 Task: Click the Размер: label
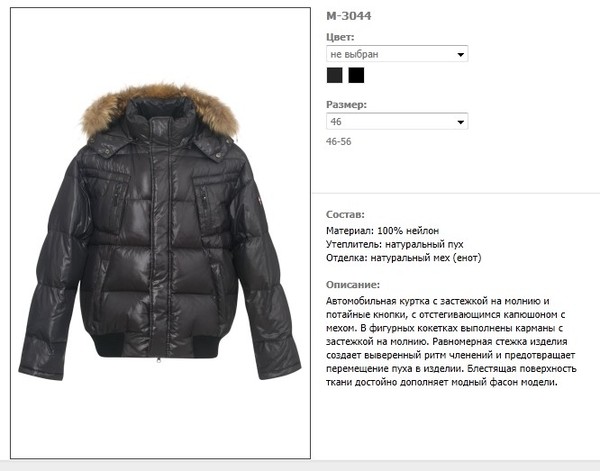[x=346, y=104]
